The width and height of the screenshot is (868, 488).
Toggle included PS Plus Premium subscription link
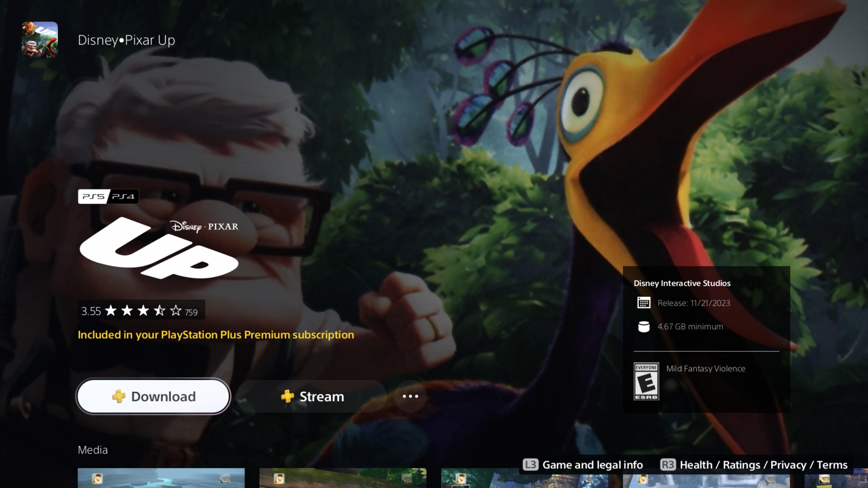pos(216,334)
